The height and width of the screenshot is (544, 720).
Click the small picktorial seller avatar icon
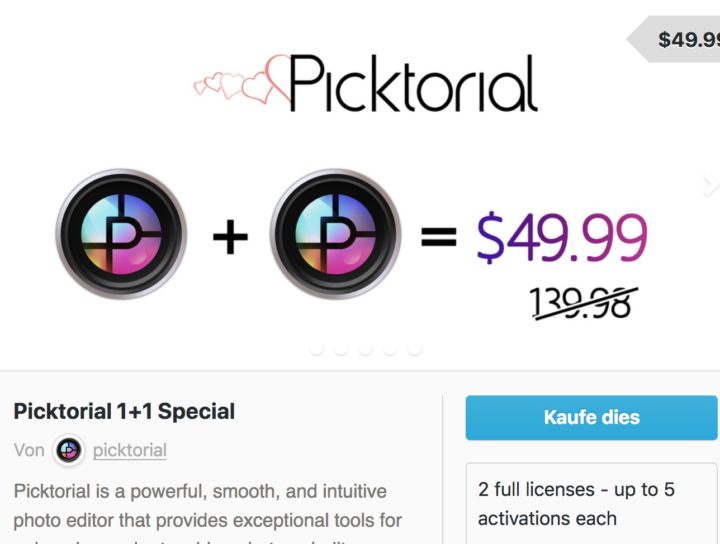tap(69, 450)
